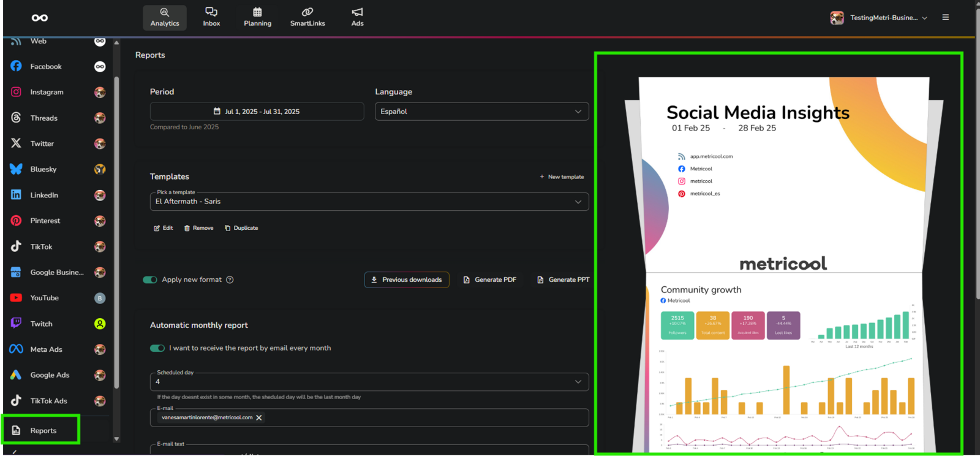Open the Language dropdown set to Español

482,112
